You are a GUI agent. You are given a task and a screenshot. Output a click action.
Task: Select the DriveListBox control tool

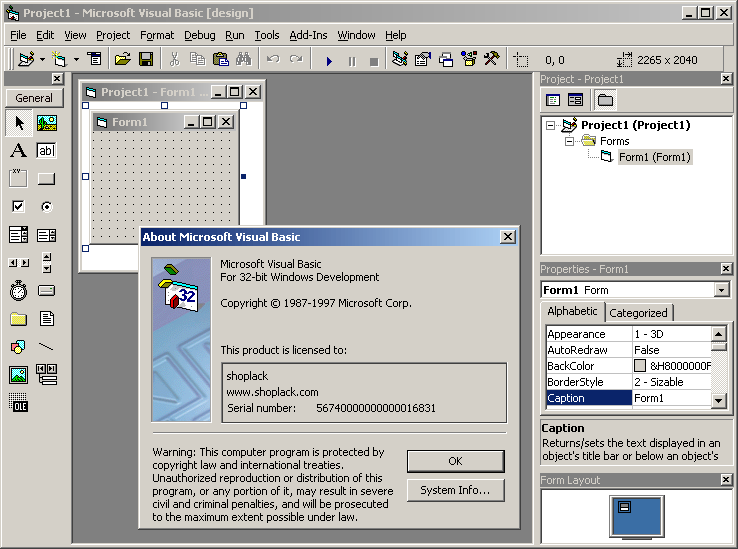click(47, 291)
